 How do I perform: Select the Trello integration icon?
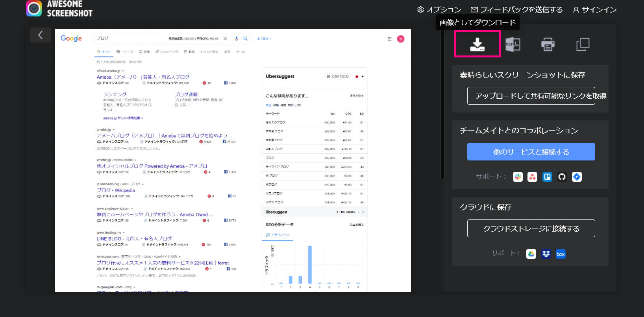(547, 177)
